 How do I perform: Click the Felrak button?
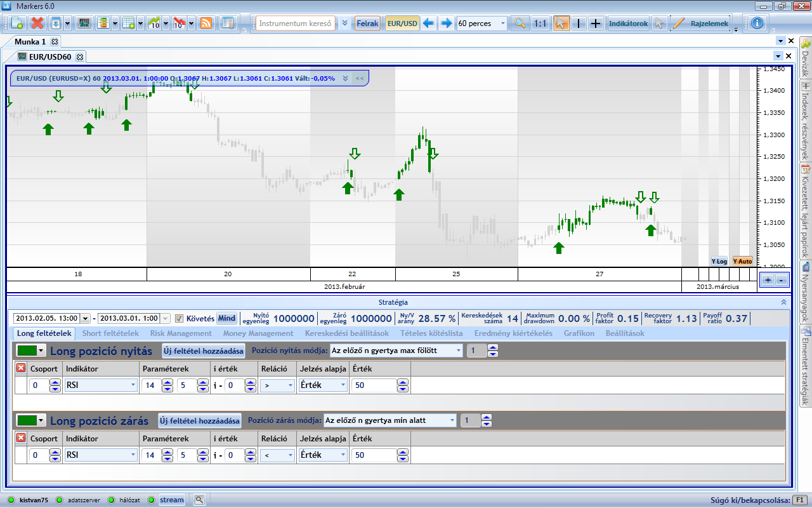point(367,23)
